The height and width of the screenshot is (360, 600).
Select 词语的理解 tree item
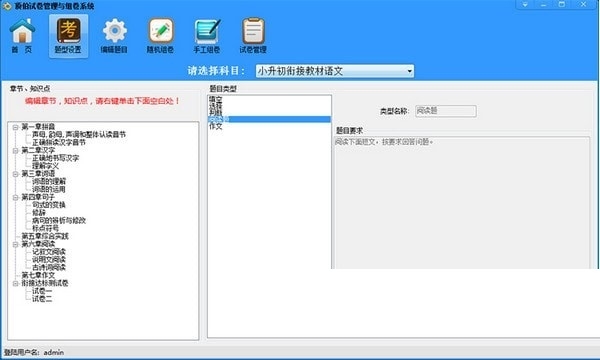[49, 181]
